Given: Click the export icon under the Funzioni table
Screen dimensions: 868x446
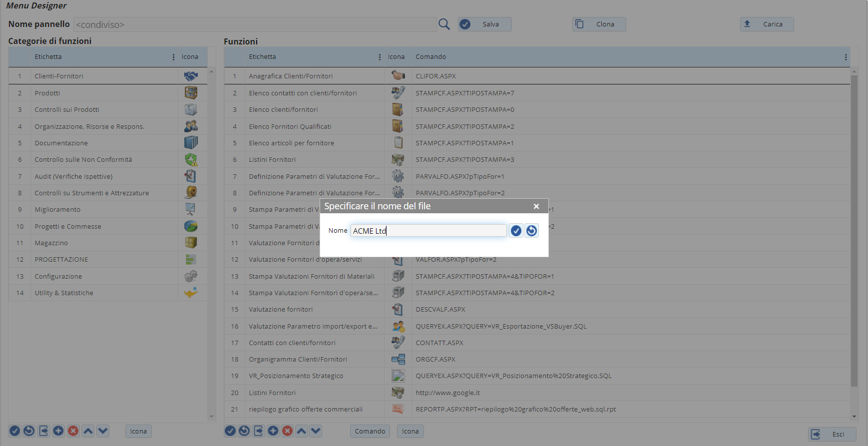Looking at the screenshot, I should pyautogui.click(x=259, y=431).
